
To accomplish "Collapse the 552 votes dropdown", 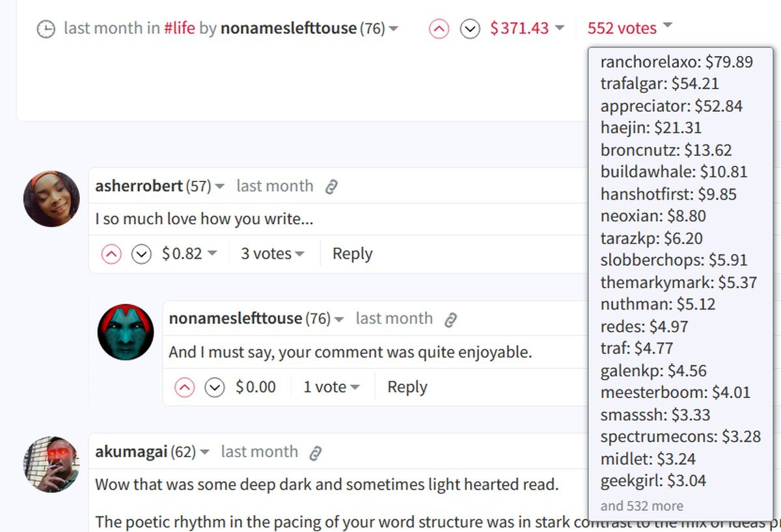I will [629, 28].
